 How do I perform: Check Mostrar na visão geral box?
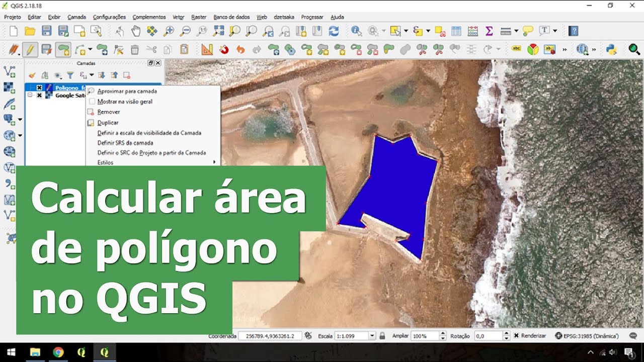[92, 102]
